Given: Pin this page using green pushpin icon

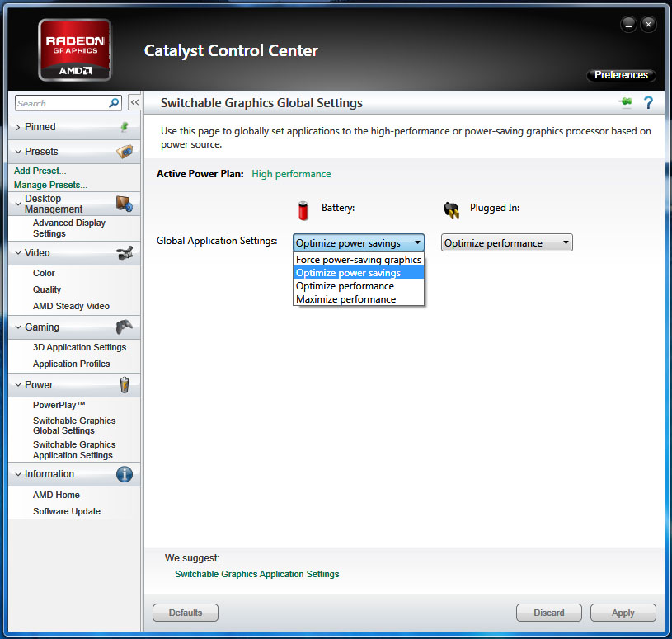Looking at the screenshot, I should pyautogui.click(x=625, y=102).
